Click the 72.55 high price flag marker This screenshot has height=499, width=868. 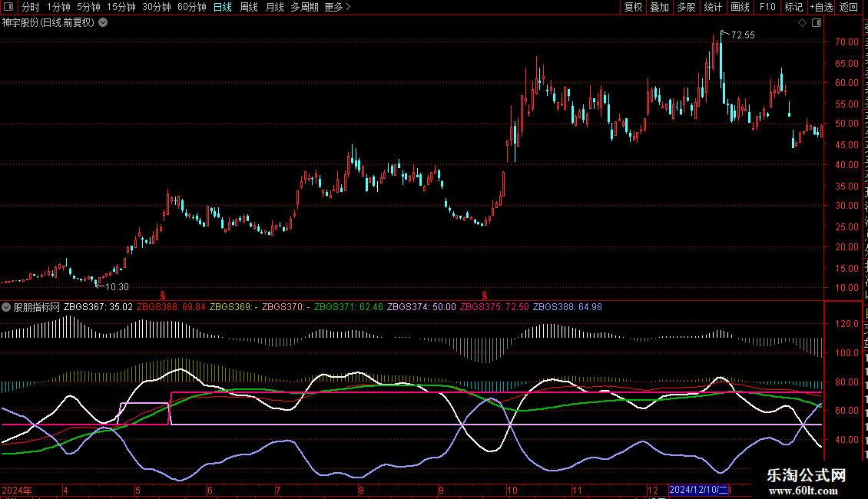(x=737, y=35)
